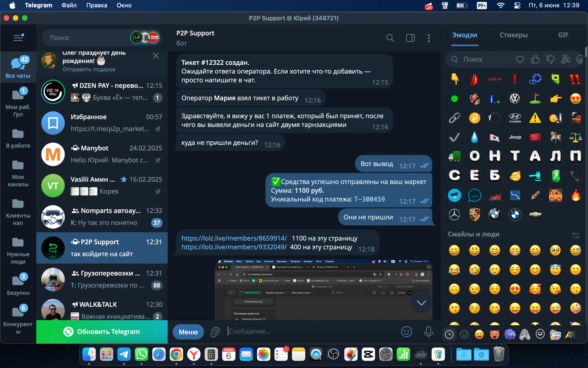The image size is (588, 368).
Task: Insert the Hyundai logo emoji
Action: (x=515, y=118)
